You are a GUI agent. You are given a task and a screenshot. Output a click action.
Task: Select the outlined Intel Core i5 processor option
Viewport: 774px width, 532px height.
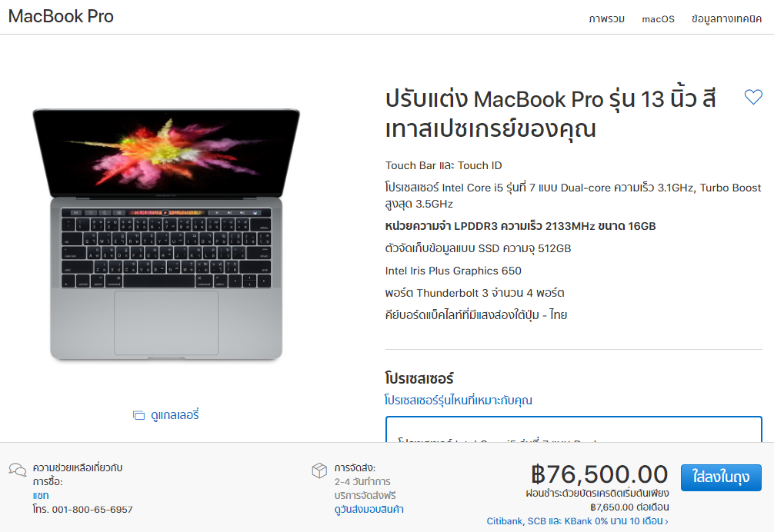point(574,430)
